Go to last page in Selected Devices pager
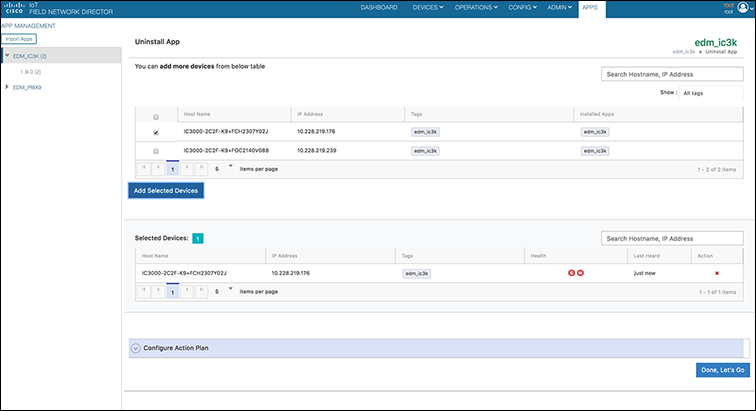The height and width of the screenshot is (411, 756). pos(202,291)
